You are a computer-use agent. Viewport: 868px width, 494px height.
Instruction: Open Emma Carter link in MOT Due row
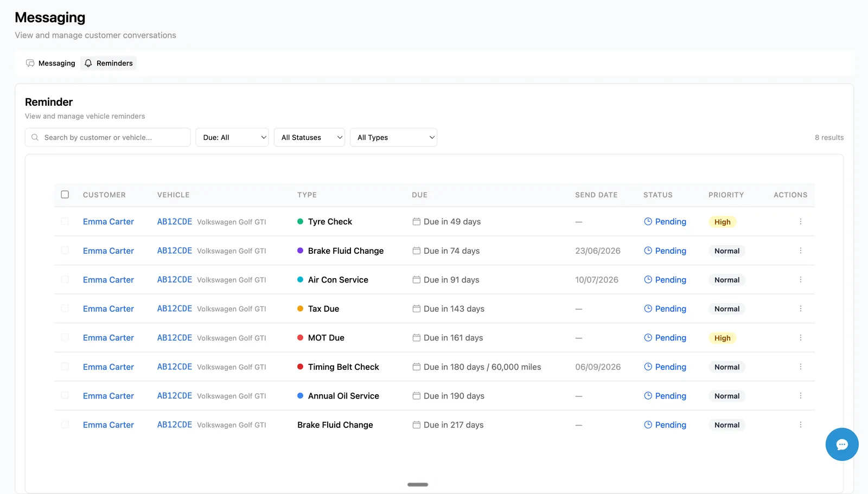click(x=108, y=338)
